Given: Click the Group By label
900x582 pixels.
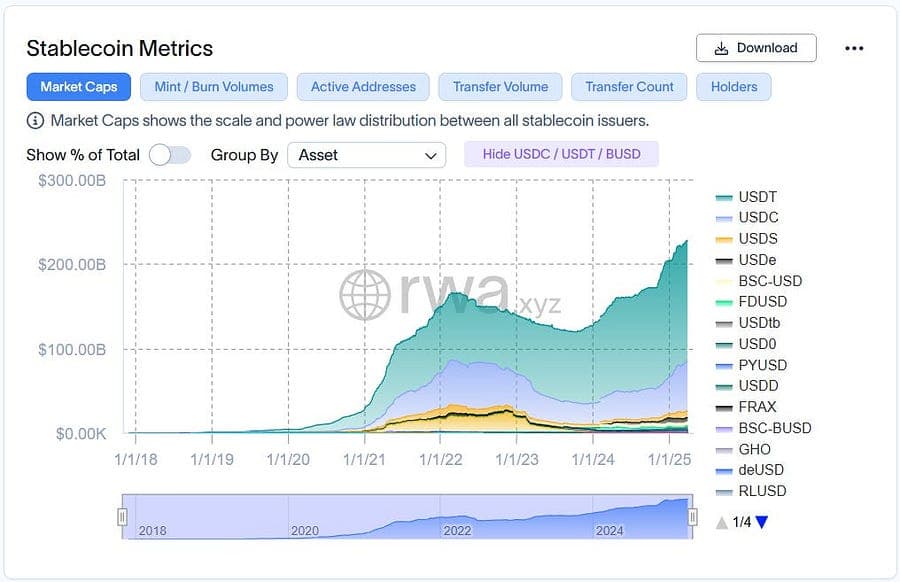Looking at the screenshot, I should (244, 155).
